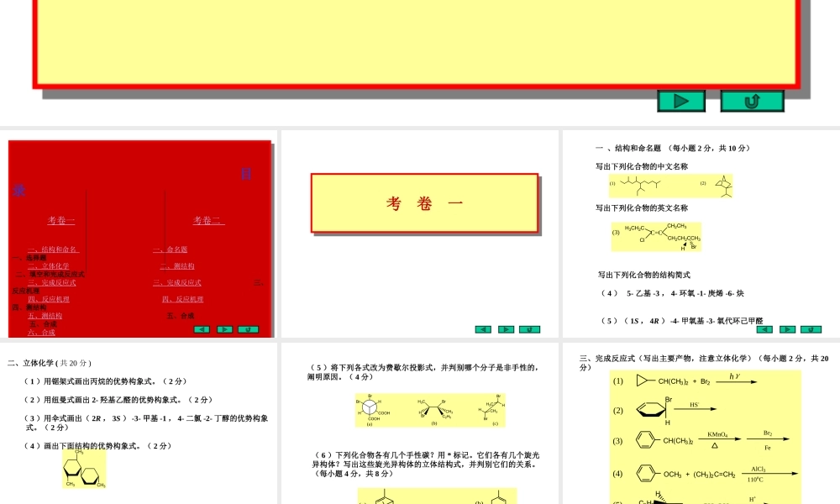
Task: Click the return arrow on the 考卷一 slide
Action: [529, 329]
